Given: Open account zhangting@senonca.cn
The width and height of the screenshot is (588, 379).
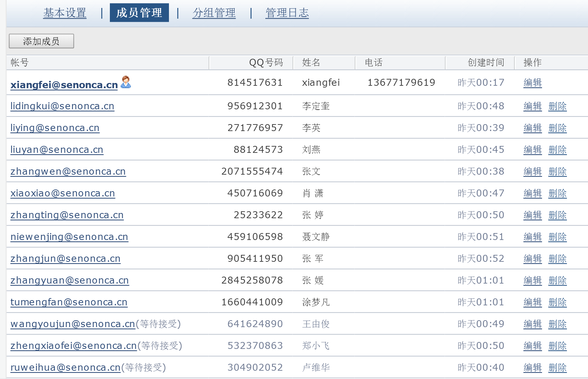Looking at the screenshot, I should pos(67,215).
